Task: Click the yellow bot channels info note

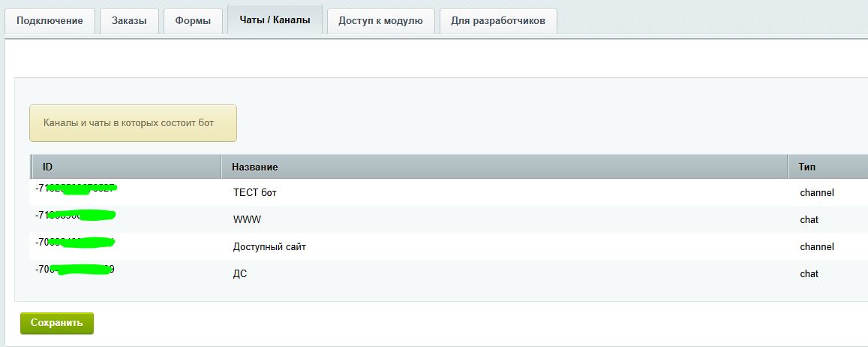Action: tap(133, 123)
